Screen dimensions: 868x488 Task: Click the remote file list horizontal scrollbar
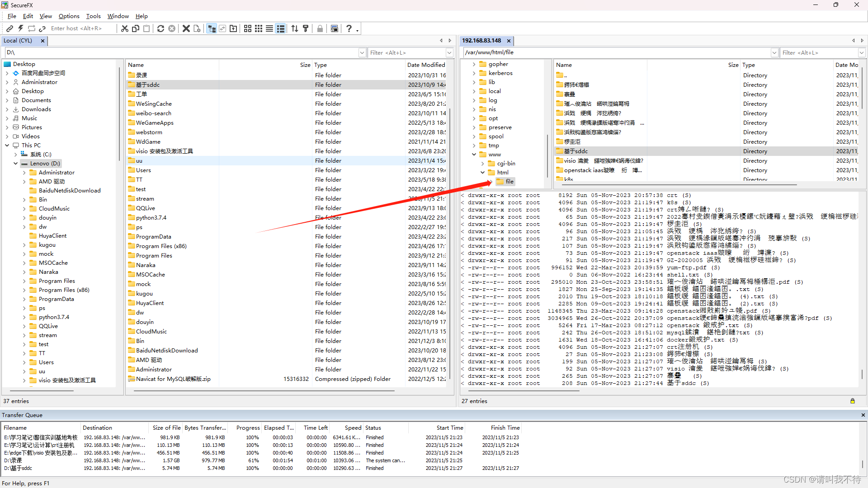point(678,184)
